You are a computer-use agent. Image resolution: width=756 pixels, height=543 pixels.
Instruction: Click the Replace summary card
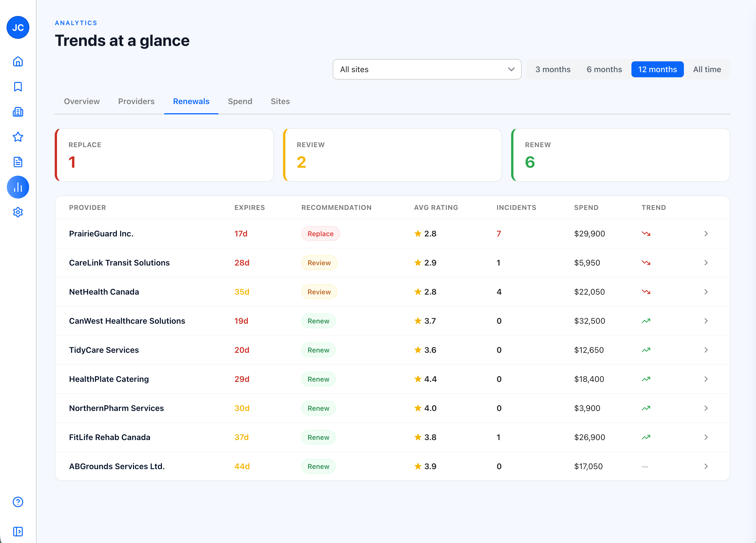click(x=164, y=155)
